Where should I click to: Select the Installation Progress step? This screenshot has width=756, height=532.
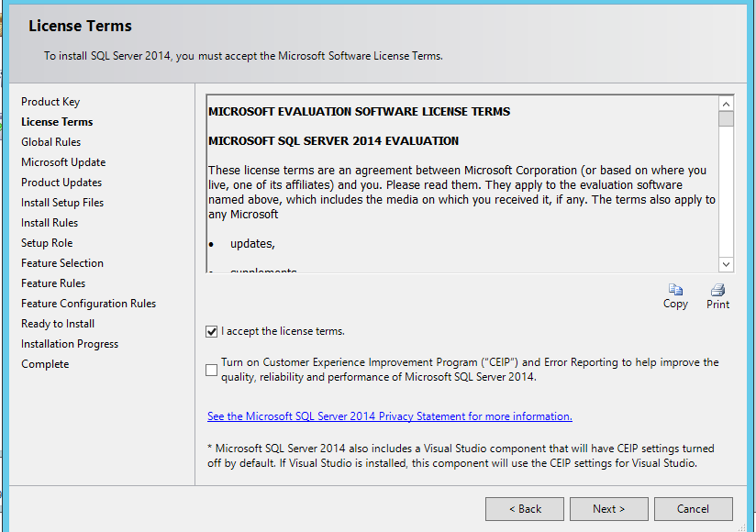click(x=70, y=344)
